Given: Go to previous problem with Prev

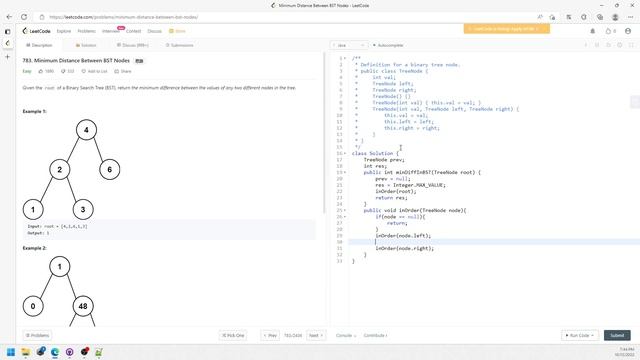Looking at the screenshot, I should [270, 336].
